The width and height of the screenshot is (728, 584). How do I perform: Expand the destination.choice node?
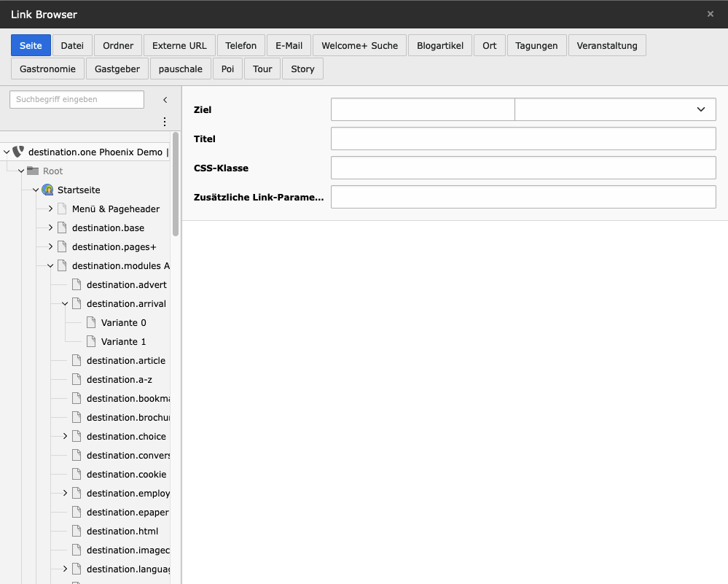point(65,436)
